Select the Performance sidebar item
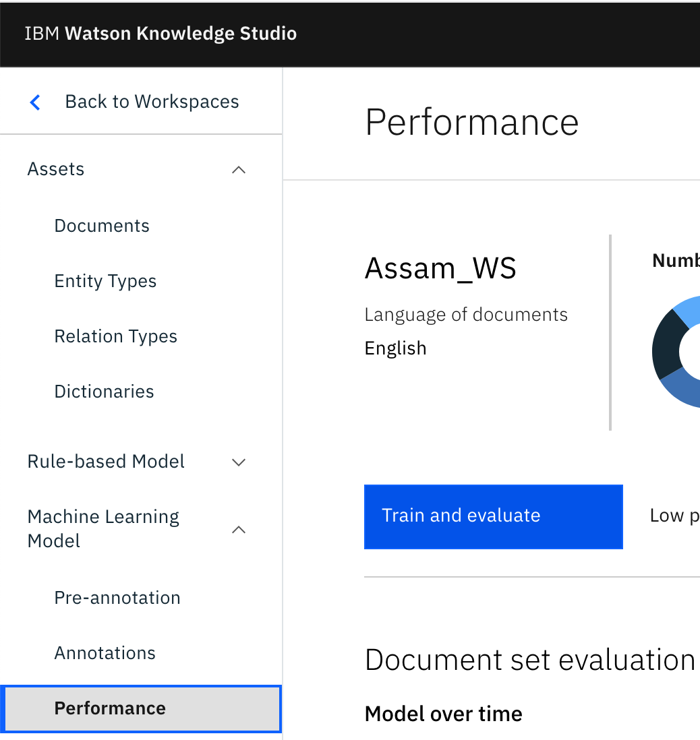This screenshot has width=700, height=740. click(141, 708)
